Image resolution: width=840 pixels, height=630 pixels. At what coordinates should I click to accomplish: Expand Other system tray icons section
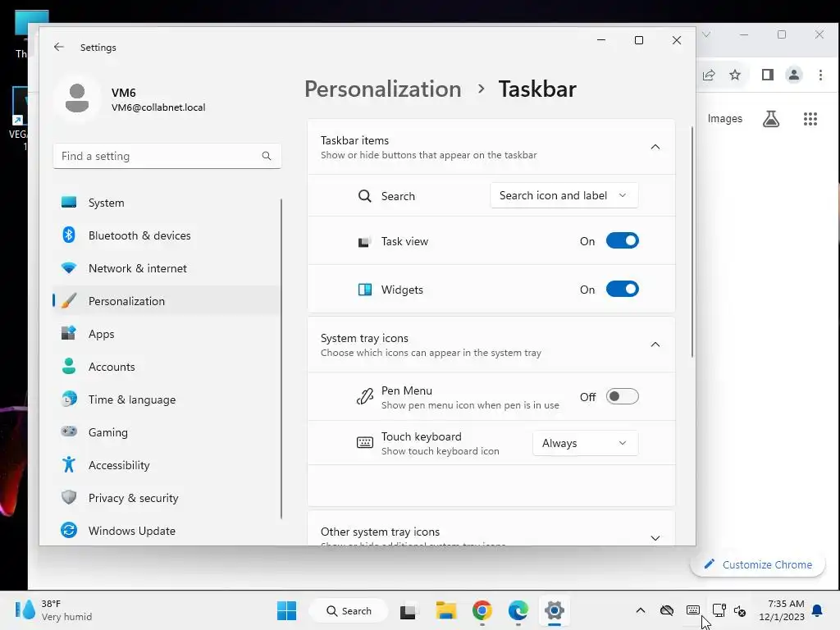[655, 538]
